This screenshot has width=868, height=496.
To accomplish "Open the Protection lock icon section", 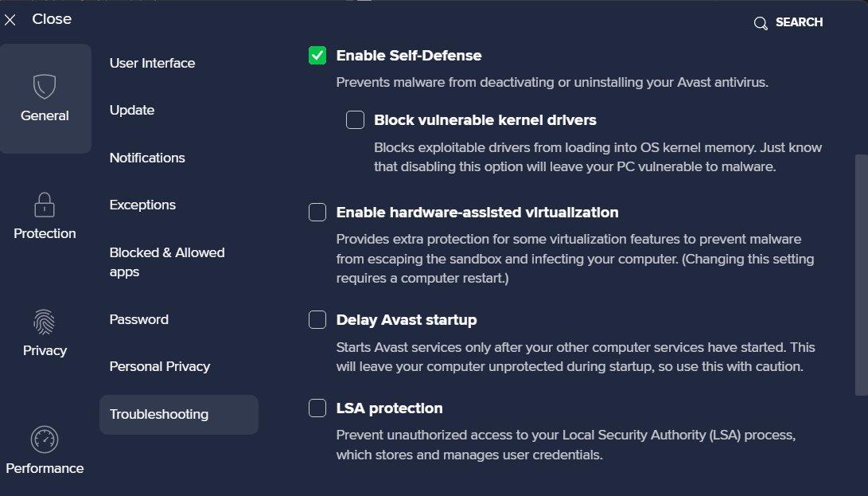I will [45, 205].
